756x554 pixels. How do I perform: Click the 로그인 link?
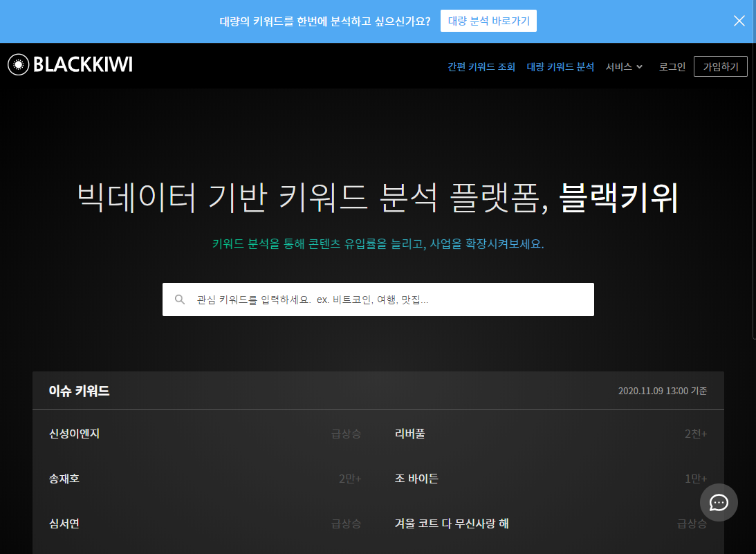coord(672,66)
